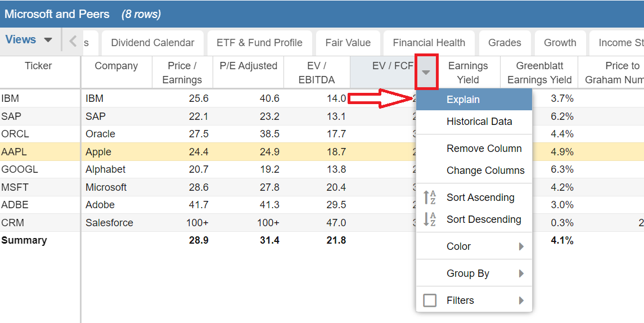The image size is (644, 323).
Task: Expand the Color submenu arrow
Action: 521,246
